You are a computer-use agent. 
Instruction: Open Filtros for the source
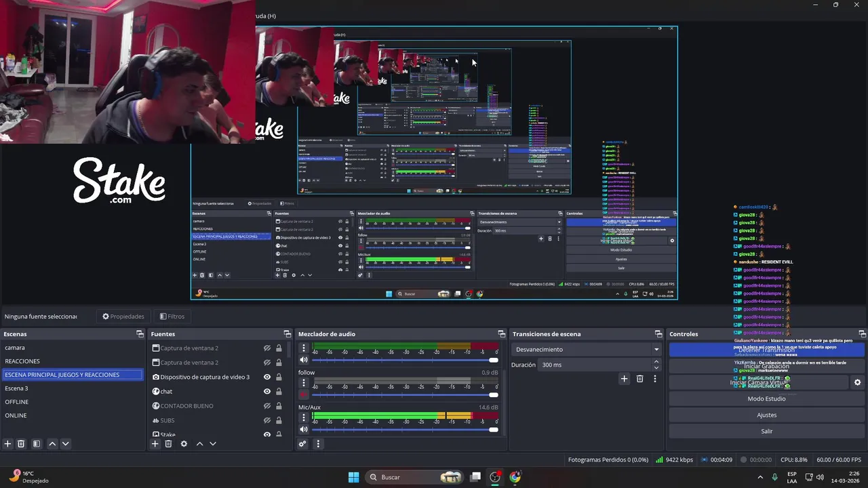[172, 317]
